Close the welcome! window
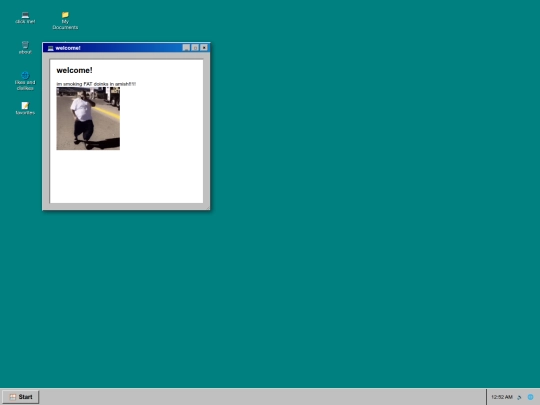The width and height of the screenshot is (540, 405). point(204,48)
